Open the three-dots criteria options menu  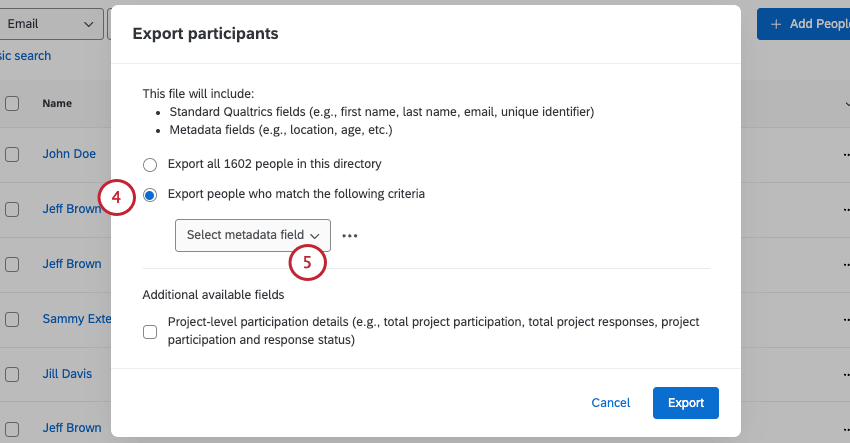tap(349, 236)
